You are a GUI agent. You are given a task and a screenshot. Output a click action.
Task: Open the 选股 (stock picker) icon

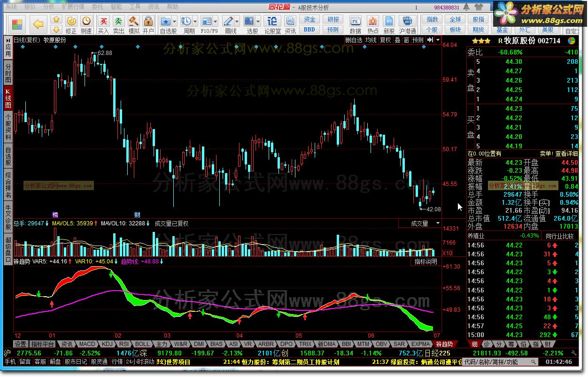pos(249,22)
